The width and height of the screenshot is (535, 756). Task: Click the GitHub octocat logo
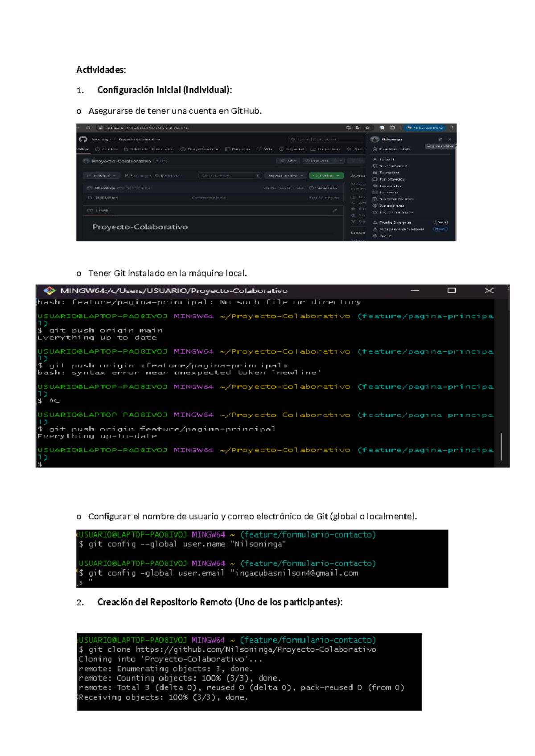(x=83, y=140)
